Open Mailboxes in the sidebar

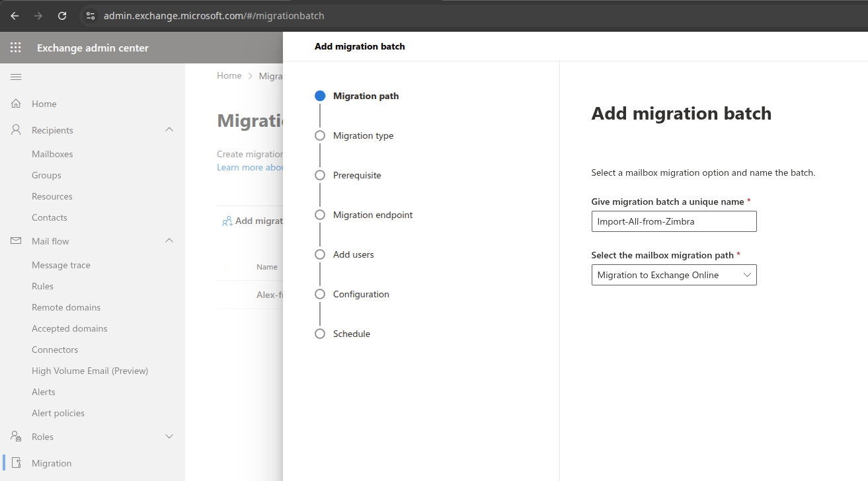coord(52,154)
